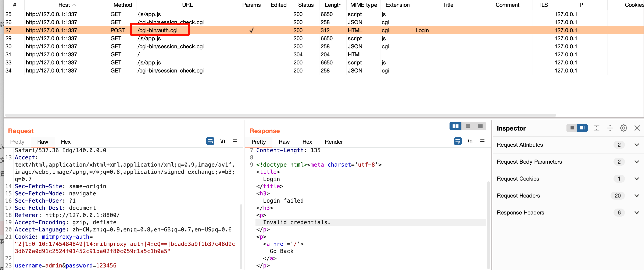Select combined tabbed layout view

pyautogui.click(x=480, y=126)
